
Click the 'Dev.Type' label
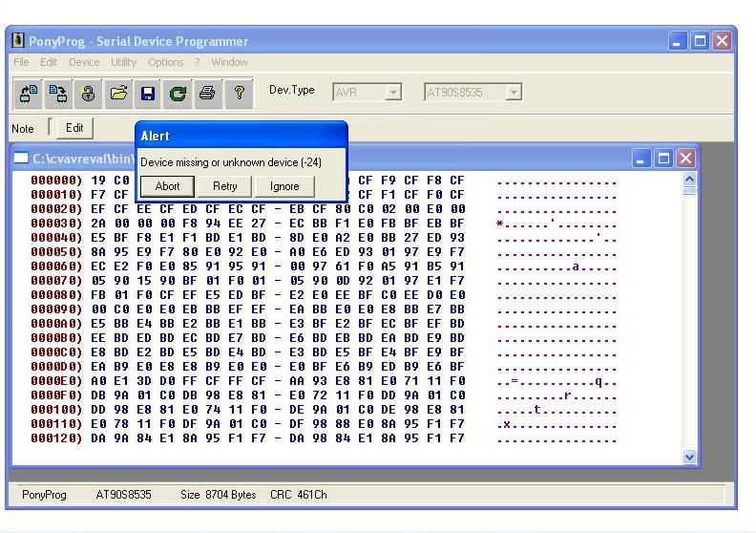click(x=292, y=90)
